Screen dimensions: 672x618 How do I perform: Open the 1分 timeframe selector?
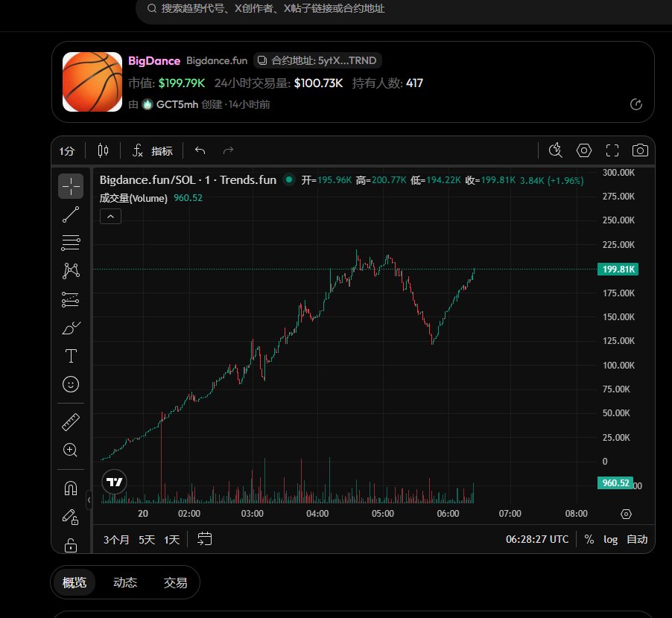[x=67, y=150]
